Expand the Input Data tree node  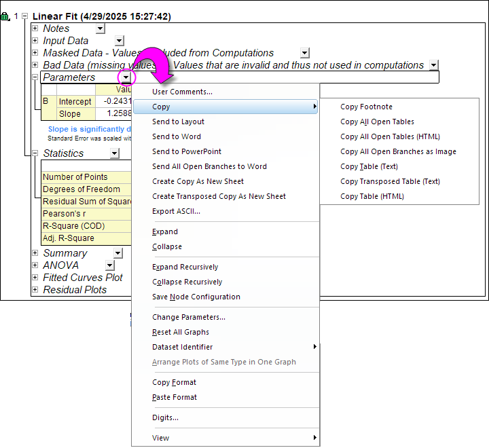coord(35,41)
